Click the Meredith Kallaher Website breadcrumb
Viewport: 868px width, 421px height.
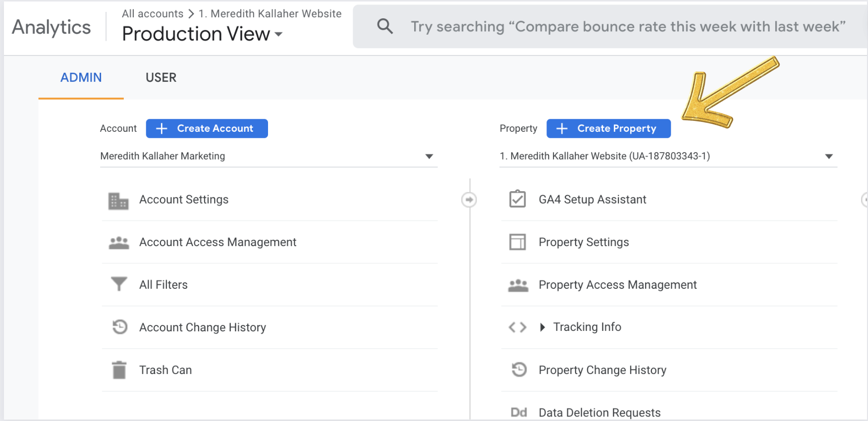click(270, 14)
